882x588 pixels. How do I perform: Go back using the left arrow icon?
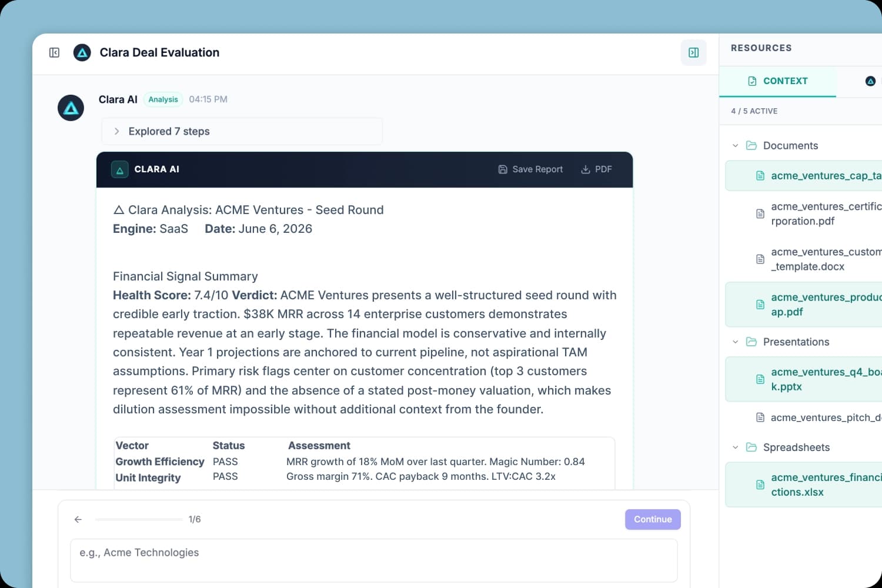78,519
